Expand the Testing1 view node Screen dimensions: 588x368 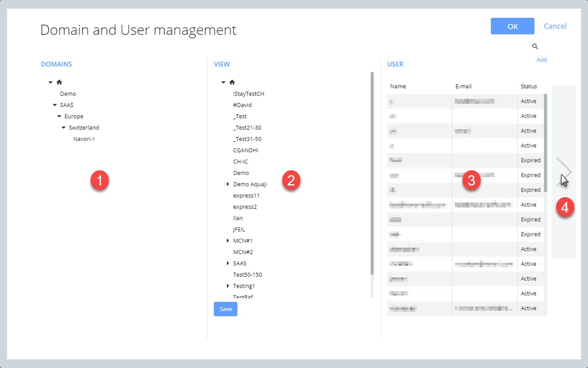coord(228,286)
